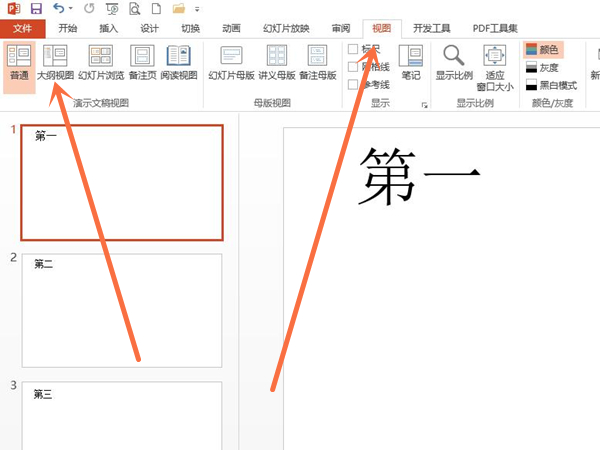The width and height of the screenshot is (600, 450).
Task: Open the File (文件) menu
Action: [x=23, y=28]
